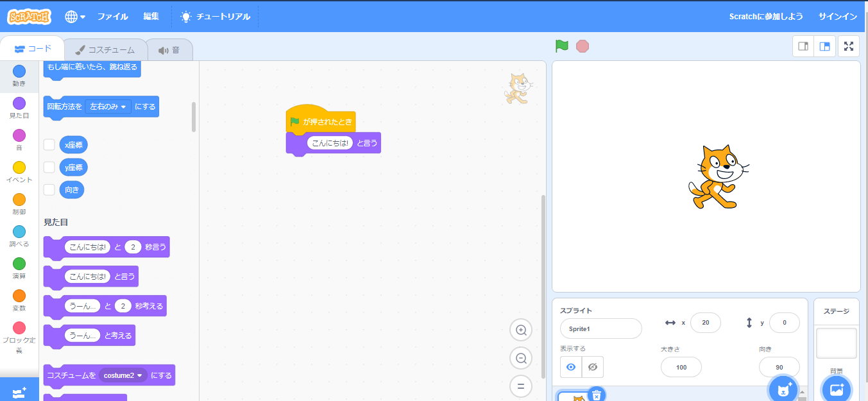
Task: Select the 演算 block category
Action: [x=19, y=268]
